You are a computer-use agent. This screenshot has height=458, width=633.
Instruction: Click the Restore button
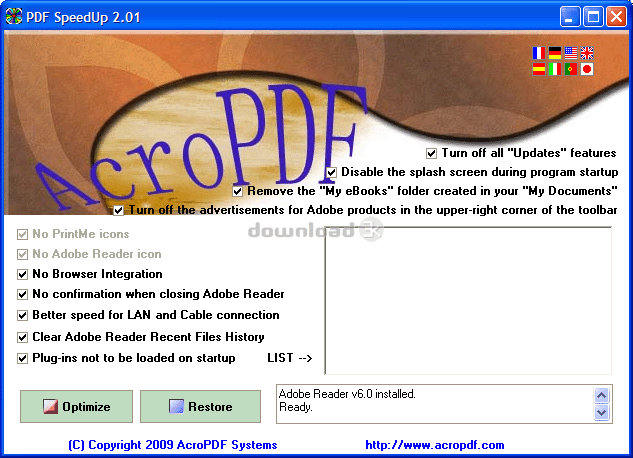(x=200, y=407)
